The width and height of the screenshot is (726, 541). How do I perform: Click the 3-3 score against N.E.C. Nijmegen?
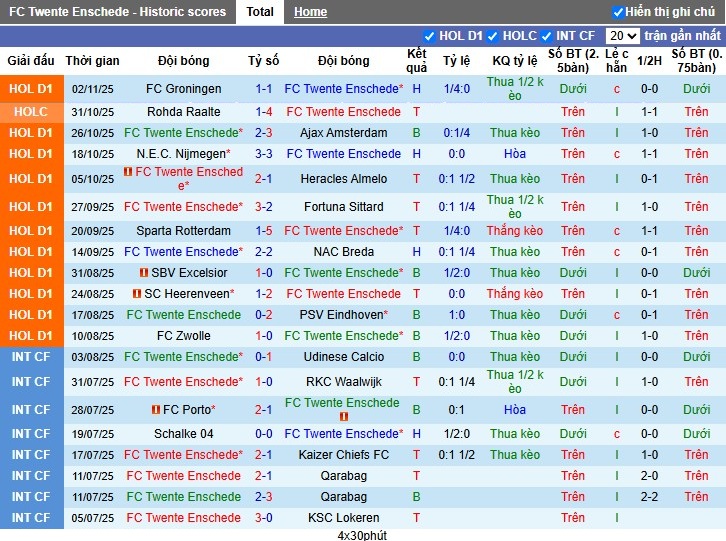click(263, 154)
